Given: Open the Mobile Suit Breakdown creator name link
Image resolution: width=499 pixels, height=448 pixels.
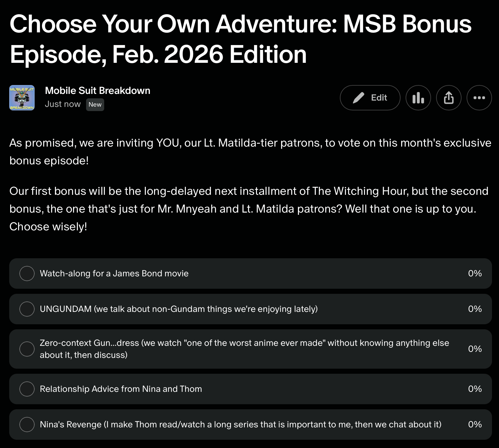Looking at the screenshot, I should pos(98,91).
